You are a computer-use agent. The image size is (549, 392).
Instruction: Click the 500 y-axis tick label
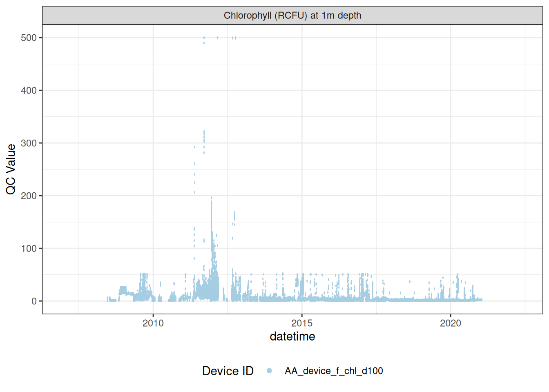29,38
